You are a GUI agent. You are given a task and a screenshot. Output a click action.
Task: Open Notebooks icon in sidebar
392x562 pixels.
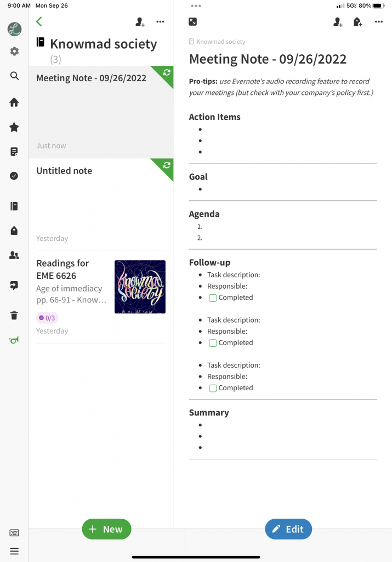14,206
